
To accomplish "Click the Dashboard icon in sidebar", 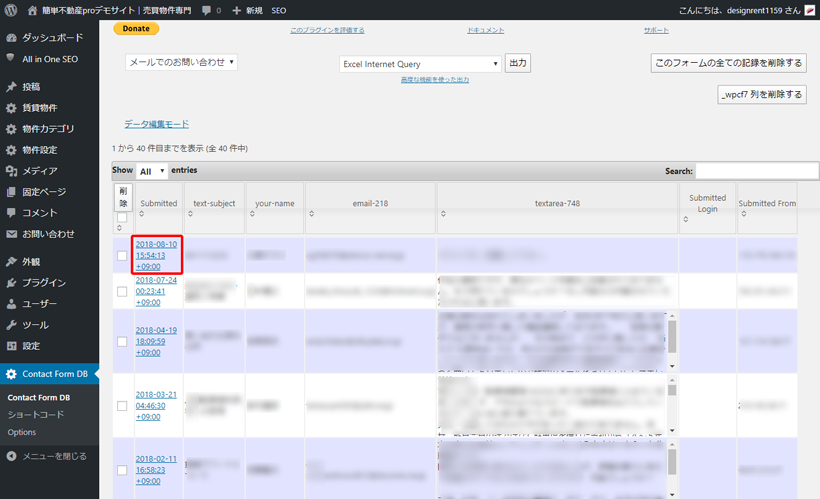I will pyautogui.click(x=11, y=38).
